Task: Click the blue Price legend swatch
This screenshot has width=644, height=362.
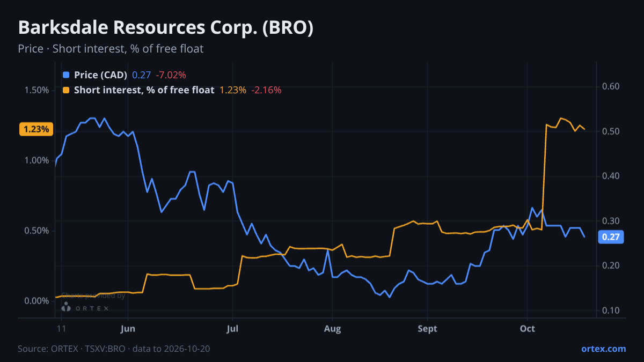Action: pyautogui.click(x=66, y=75)
